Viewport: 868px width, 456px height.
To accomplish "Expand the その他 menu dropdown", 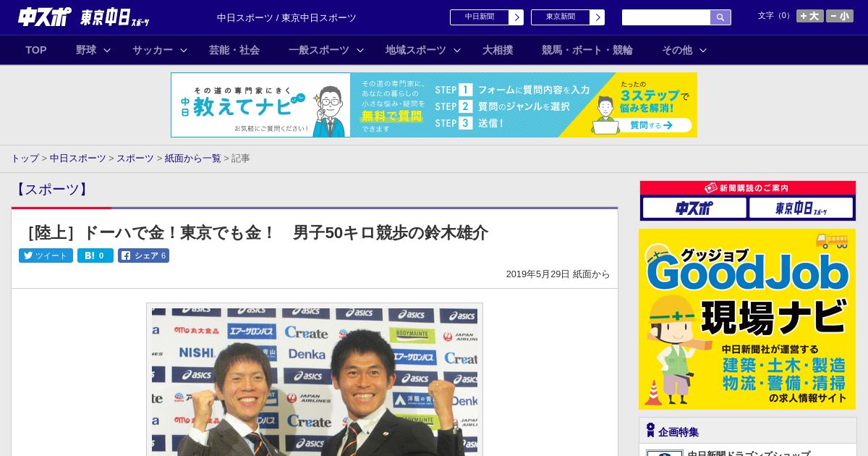I will click(x=684, y=50).
